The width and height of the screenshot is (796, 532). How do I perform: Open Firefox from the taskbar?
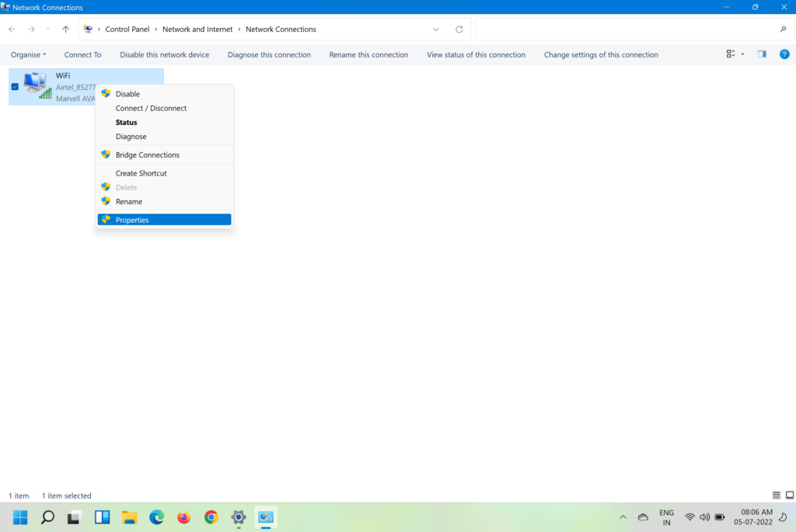(x=183, y=517)
